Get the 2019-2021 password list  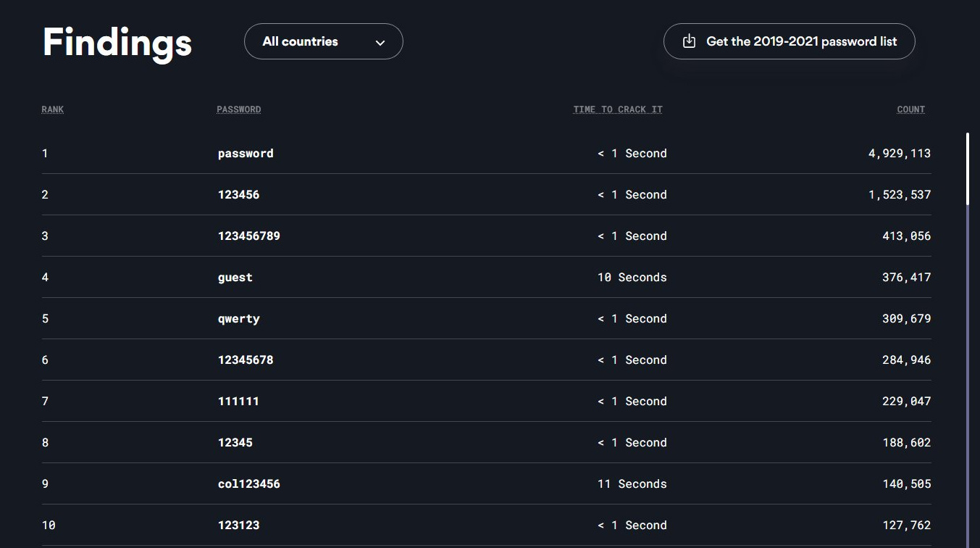tap(801, 41)
